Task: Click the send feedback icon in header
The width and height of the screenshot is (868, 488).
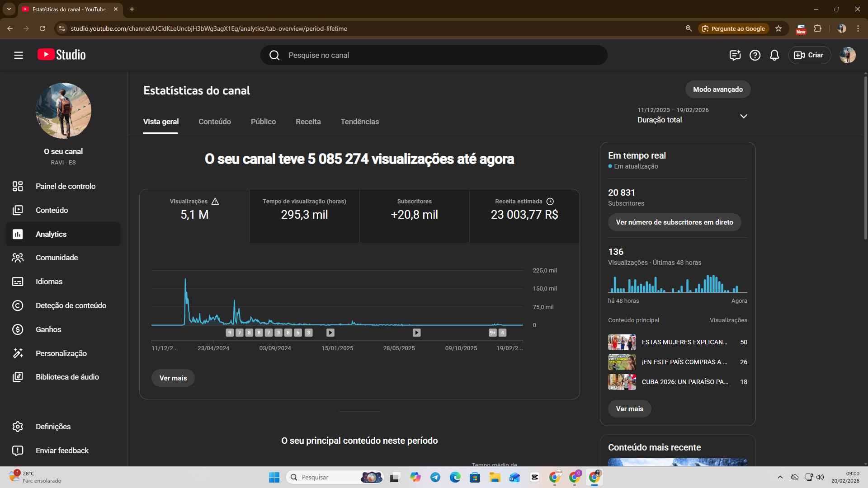Action: click(x=735, y=55)
